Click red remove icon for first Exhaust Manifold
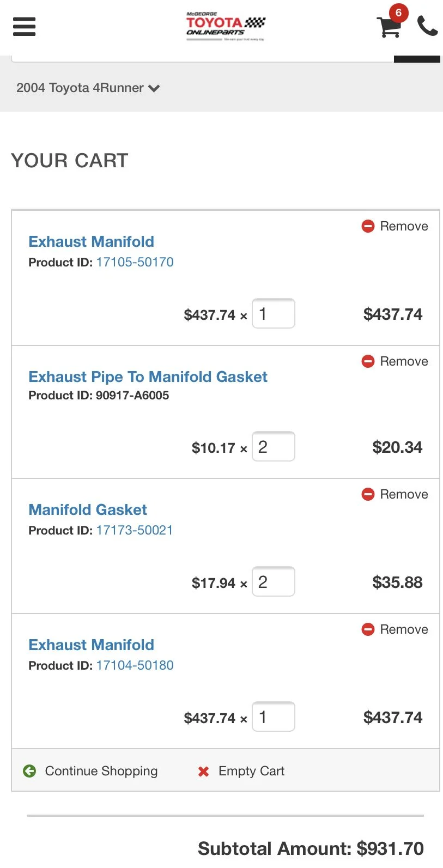Viewport: 443px width, 868px height. 368,226
